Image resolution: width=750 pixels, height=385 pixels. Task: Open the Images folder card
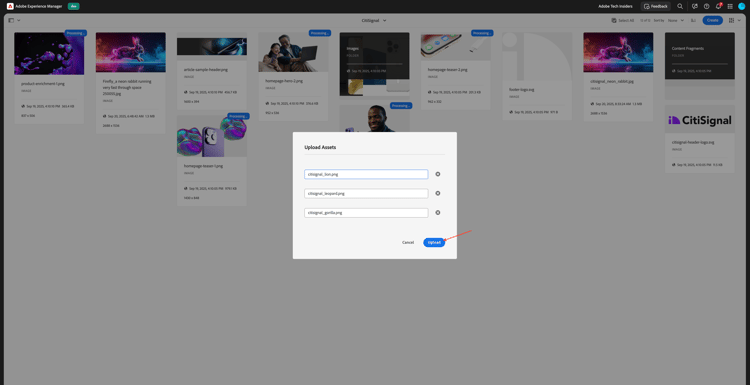pyautogui.click(x=375, y=64)
